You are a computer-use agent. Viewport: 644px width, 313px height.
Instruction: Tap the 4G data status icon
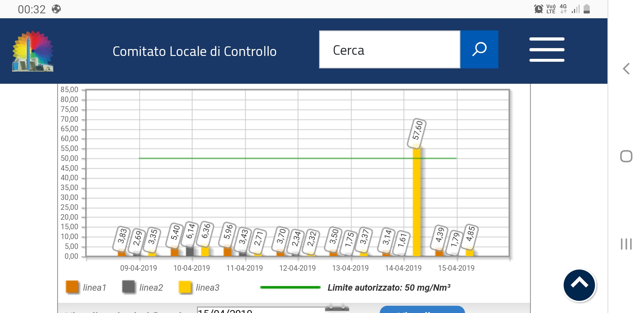[563, 9]
